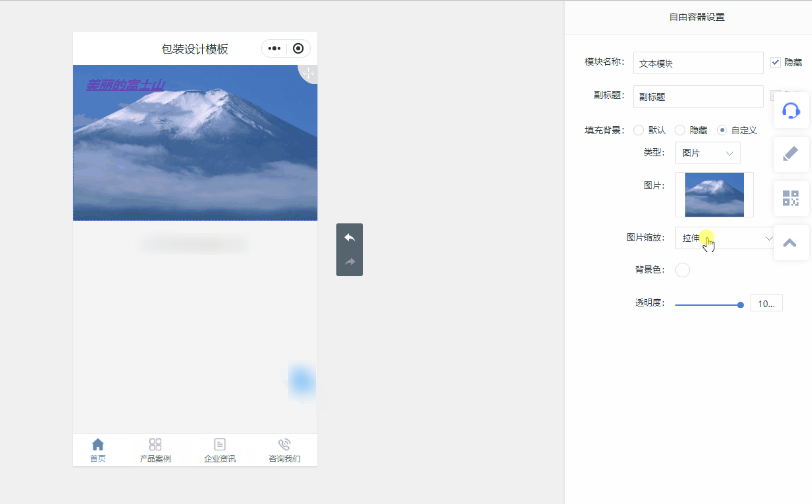
Task: Click the move handle on the image corner
Action: click(x=308, y=73)
